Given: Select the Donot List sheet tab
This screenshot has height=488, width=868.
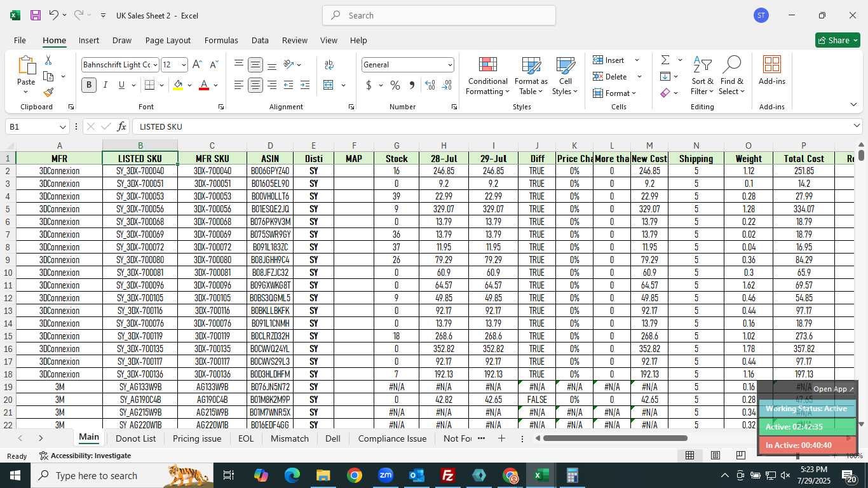Looking at the screenshot, I should click(136, 438).
